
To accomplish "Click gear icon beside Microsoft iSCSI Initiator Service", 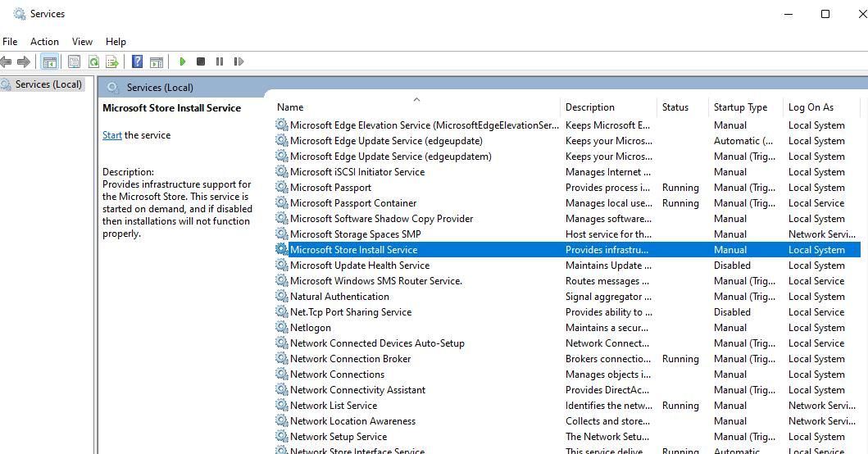I will click(282, 171).
